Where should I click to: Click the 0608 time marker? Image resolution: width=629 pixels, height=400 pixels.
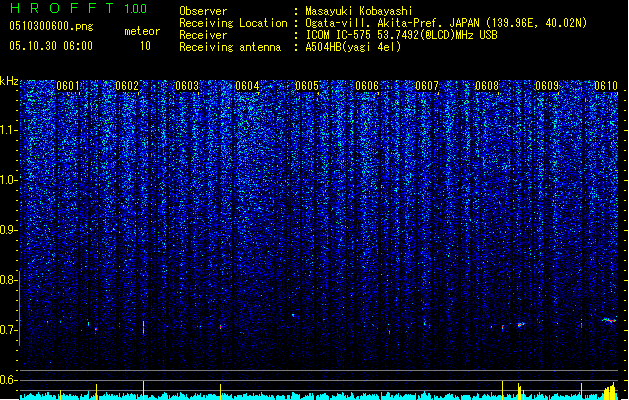point(487,86)
